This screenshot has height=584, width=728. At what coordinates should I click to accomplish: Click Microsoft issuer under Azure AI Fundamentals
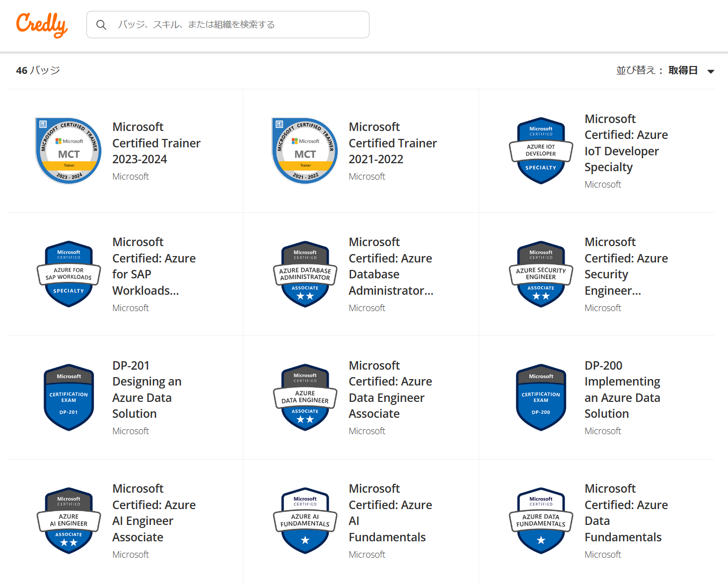click(x=367, y=555)
